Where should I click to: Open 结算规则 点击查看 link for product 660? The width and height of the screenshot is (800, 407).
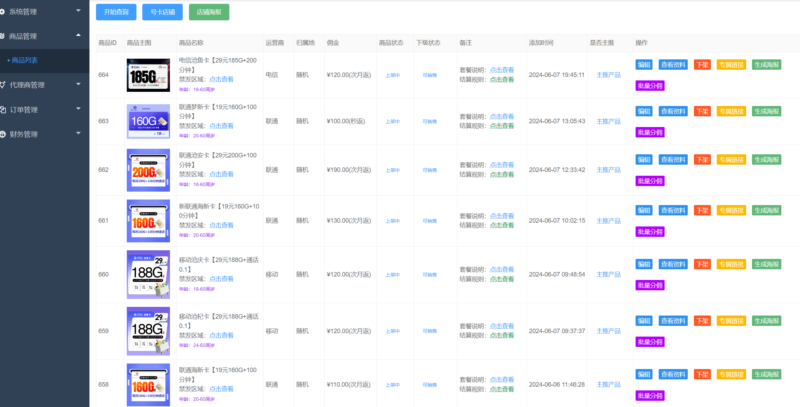(502, 279)
